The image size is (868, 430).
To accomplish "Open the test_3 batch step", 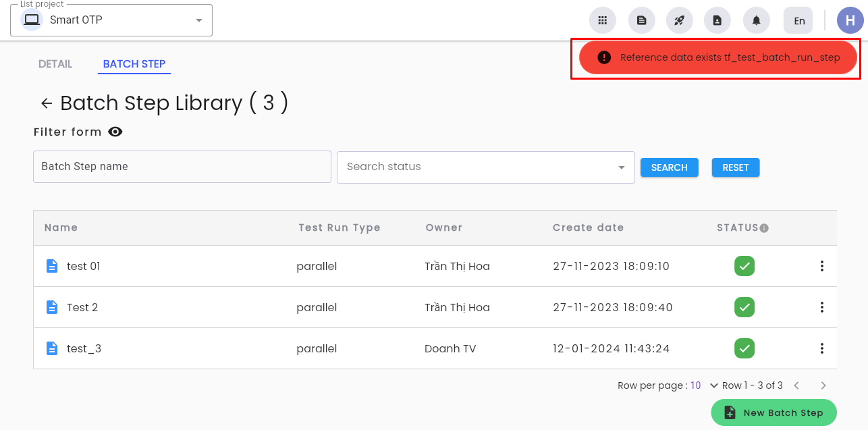I will tap(84, 348).
